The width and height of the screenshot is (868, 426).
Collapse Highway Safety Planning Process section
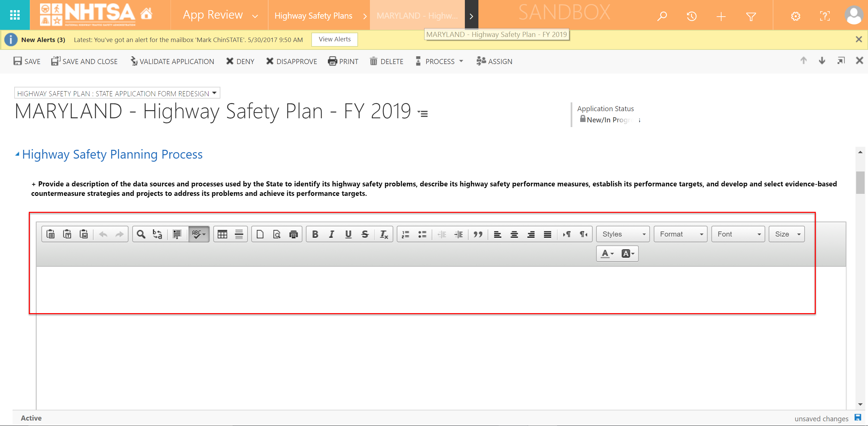click(17, 154)
